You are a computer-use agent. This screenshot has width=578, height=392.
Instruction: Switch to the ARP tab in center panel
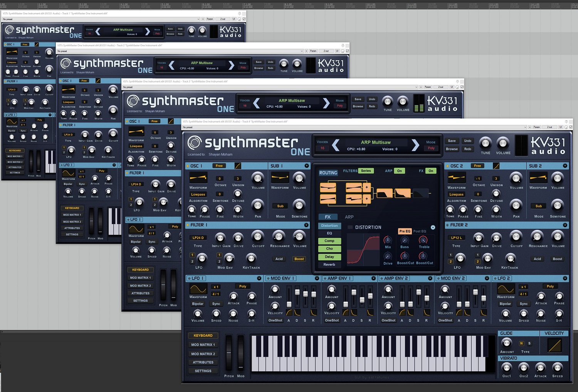pos(349,217)
